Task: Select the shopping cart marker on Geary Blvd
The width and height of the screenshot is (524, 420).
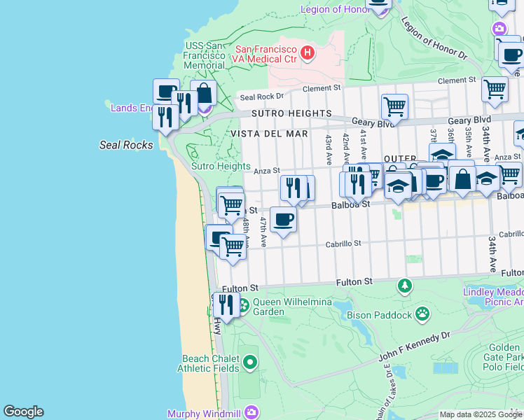Action: point(395,106)
